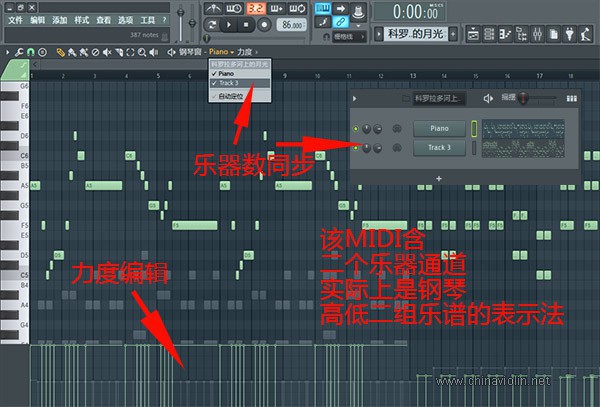Click the master pitch slider

(x=192, y=22)
